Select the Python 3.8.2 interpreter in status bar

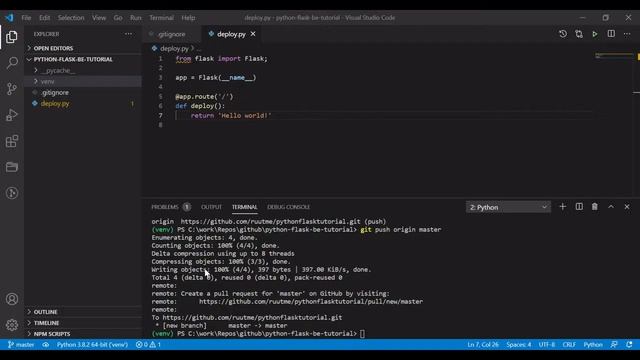point(92,344)
